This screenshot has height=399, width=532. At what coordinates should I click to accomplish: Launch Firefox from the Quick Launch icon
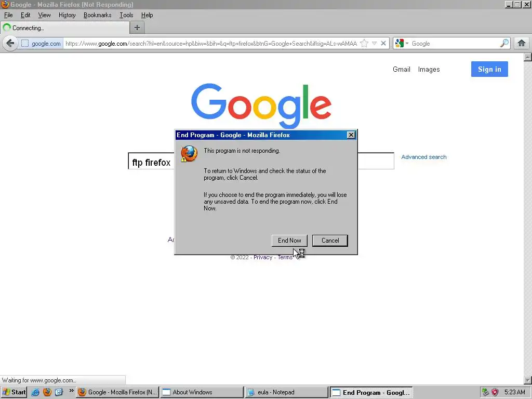click(x=47, y=392)
